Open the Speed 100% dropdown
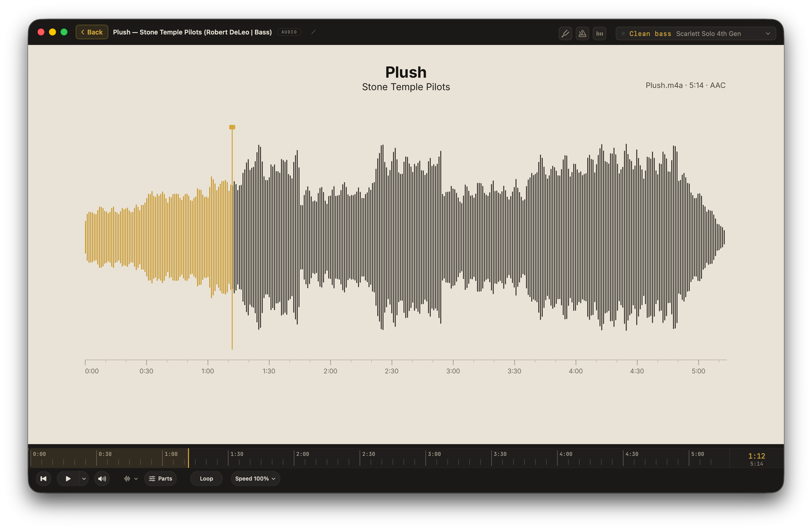812x530 pixels. point(255,479)
